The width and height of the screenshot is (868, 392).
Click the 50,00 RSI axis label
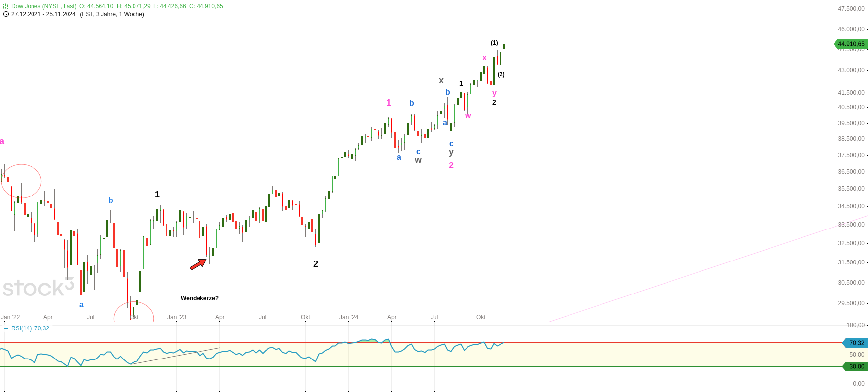click(x=857, y=355)
